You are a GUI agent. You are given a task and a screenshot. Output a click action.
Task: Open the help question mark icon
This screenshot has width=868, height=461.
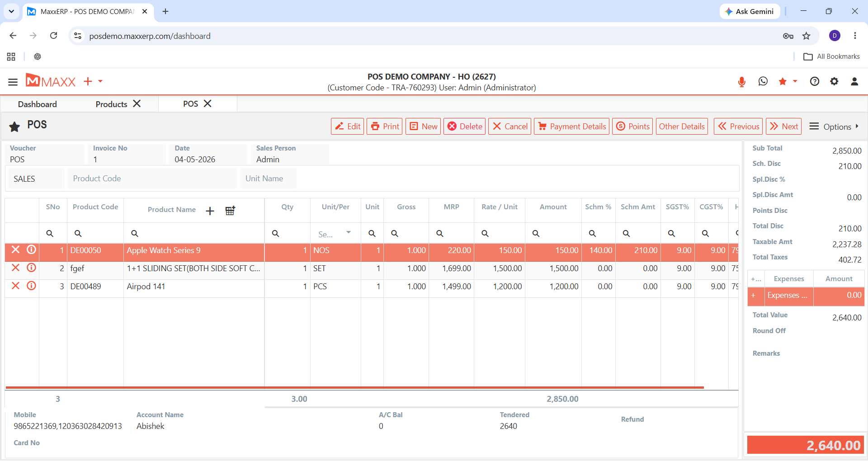click(x=815, y=81)
